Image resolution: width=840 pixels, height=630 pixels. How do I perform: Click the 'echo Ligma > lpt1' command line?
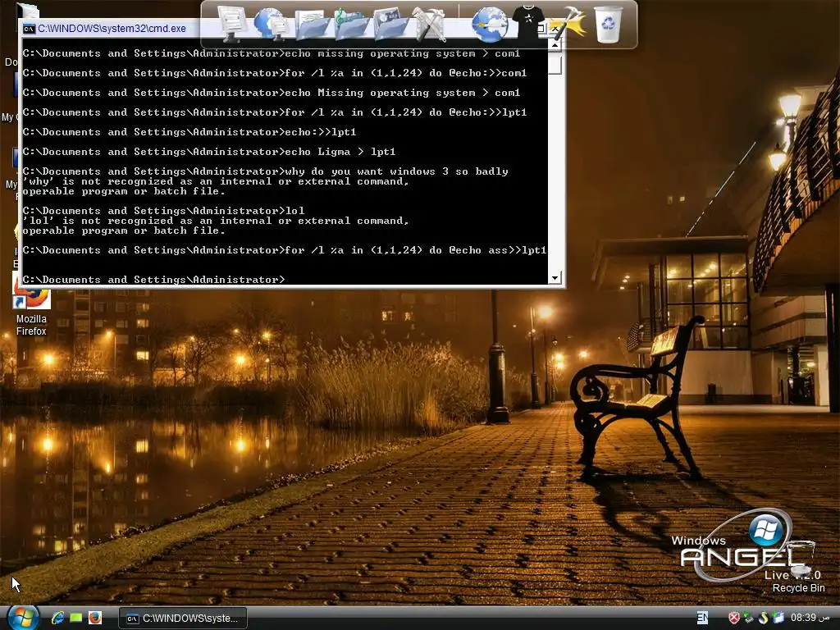point(209,152)
